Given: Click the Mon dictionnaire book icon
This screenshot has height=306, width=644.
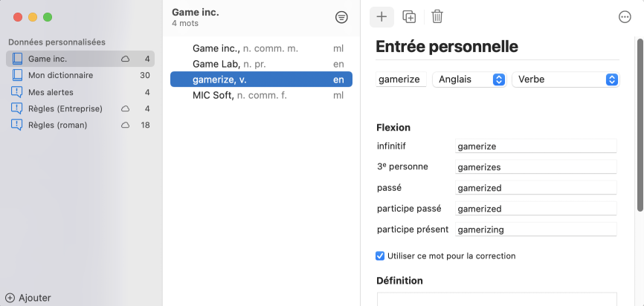Looking at the screenshot, I should pyautogui.click(x=17, y=75).
